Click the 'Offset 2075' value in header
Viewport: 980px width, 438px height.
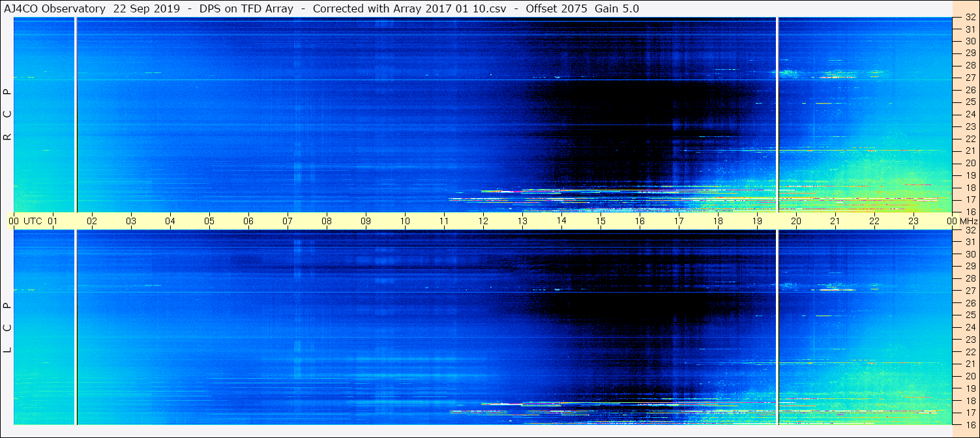[x=556, y=8]
